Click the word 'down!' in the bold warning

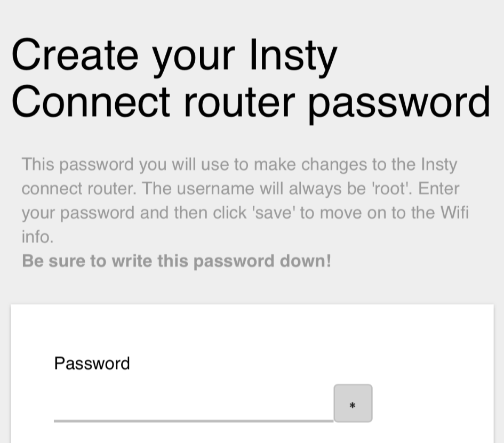(309, 261)
